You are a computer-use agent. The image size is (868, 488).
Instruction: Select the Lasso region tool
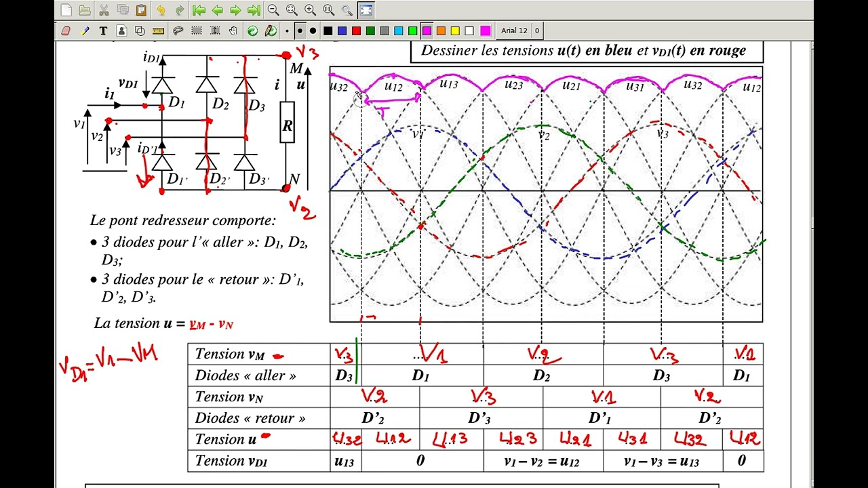[178, 30]
